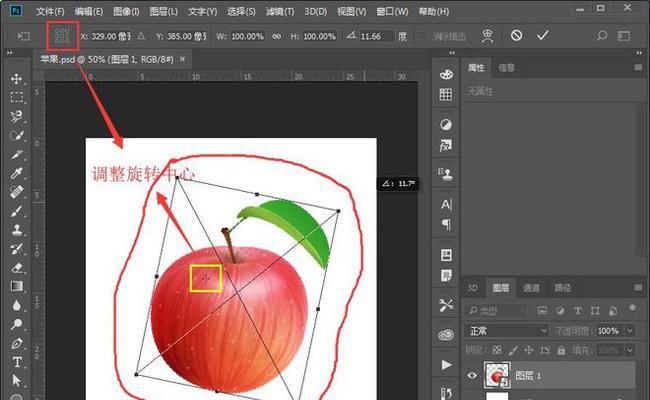Collapse the far right panel dock double-arrow
The height and width of the screenshot is (400, 650).
click(x=639, y=53)
